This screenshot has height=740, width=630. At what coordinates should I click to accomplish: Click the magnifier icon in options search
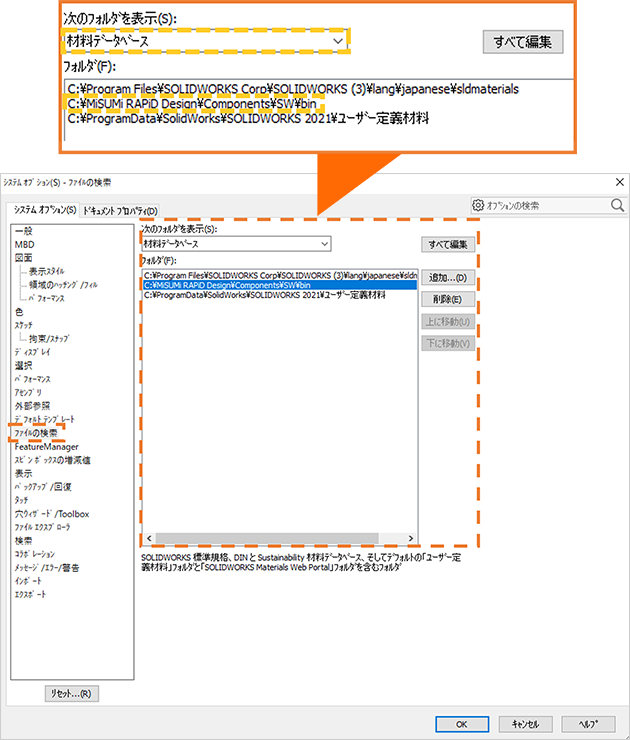pos(617,205)
